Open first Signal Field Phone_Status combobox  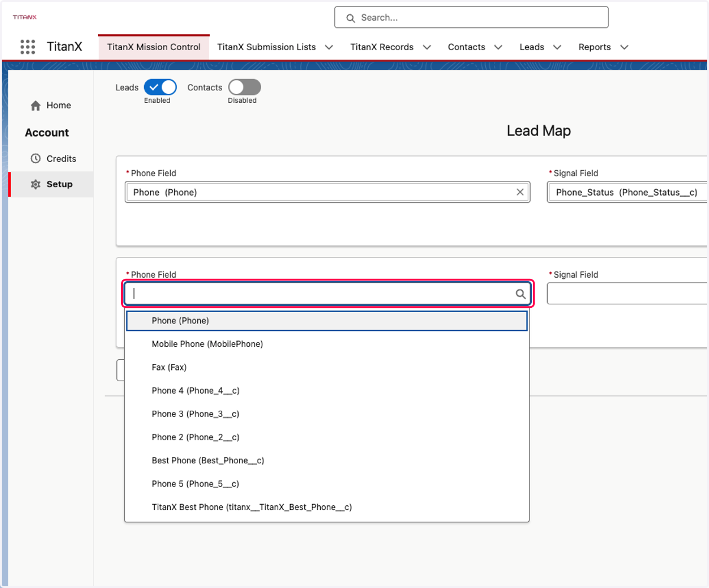628,192
